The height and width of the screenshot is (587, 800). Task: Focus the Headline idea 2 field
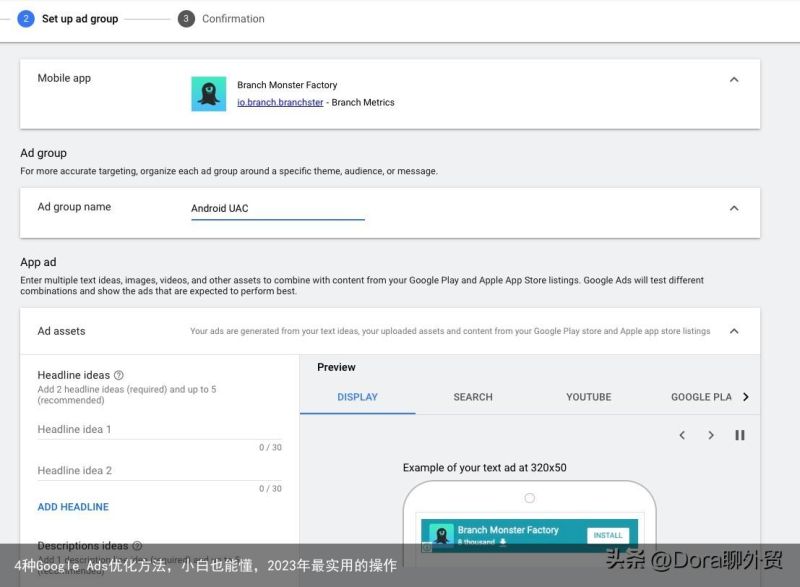click(160, 471)
